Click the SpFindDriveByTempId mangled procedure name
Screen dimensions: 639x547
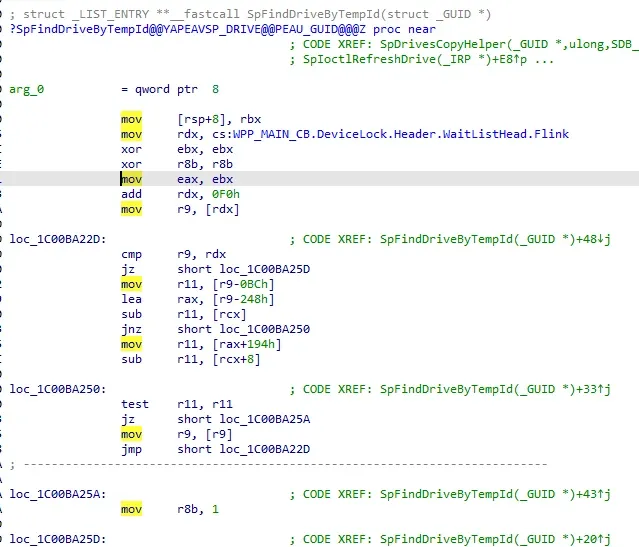point(188,29)
